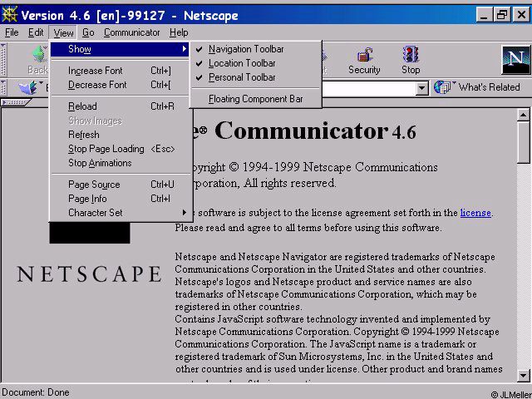This screenshot has width=532, height=399.
Task: Click the Stop traffic light icon
Action: tap(411, 55)
